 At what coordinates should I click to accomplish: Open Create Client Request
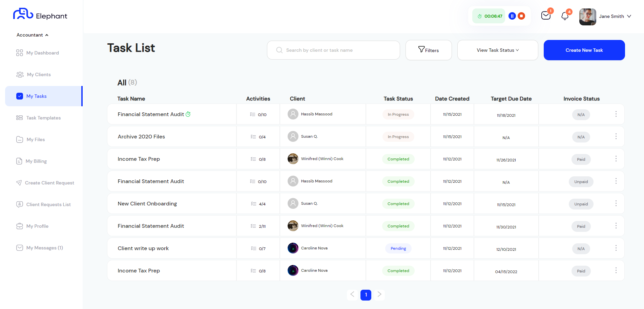(49, 183)
